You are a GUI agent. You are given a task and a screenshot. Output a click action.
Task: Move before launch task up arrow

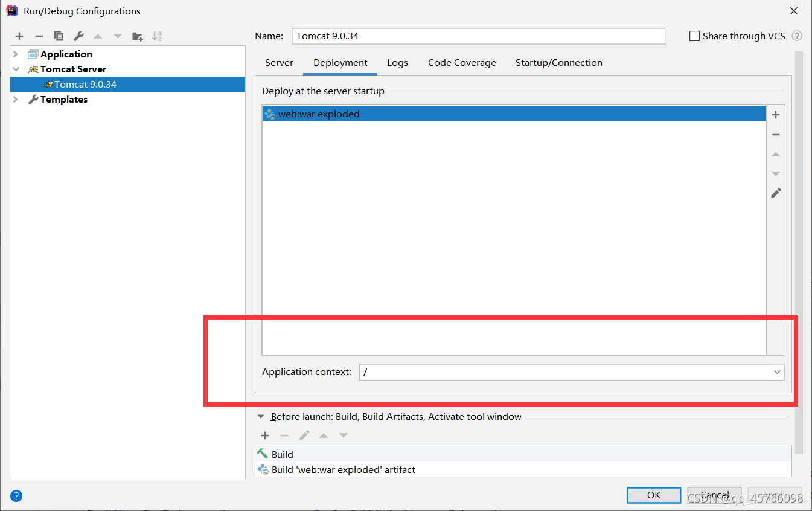click(324, 435)
